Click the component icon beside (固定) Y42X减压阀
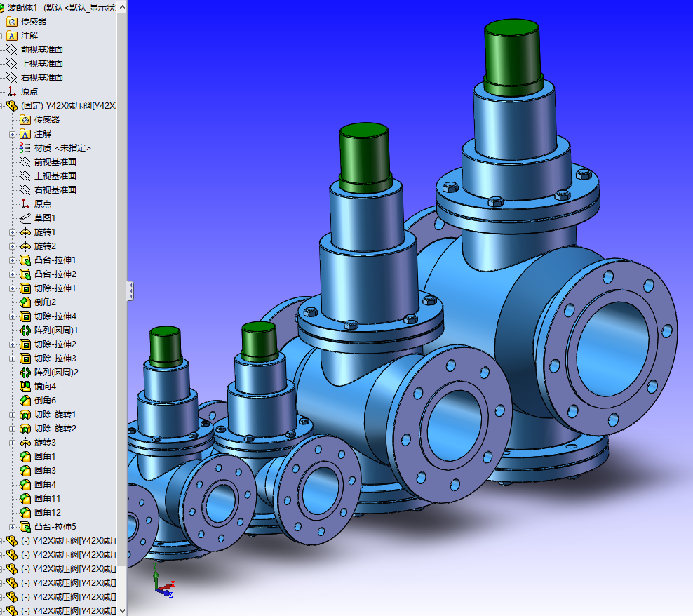This screenshot has width=693, height=616. click(x=12, y=106)
